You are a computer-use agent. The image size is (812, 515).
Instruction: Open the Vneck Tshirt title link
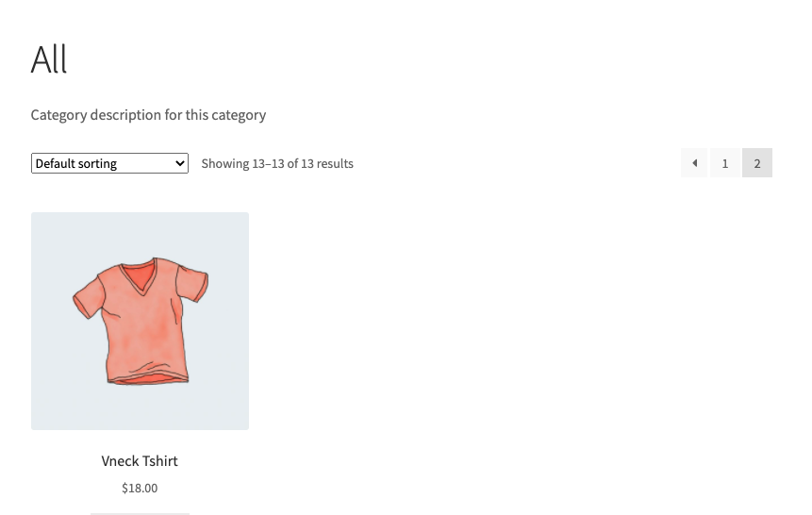coord(140,460)
